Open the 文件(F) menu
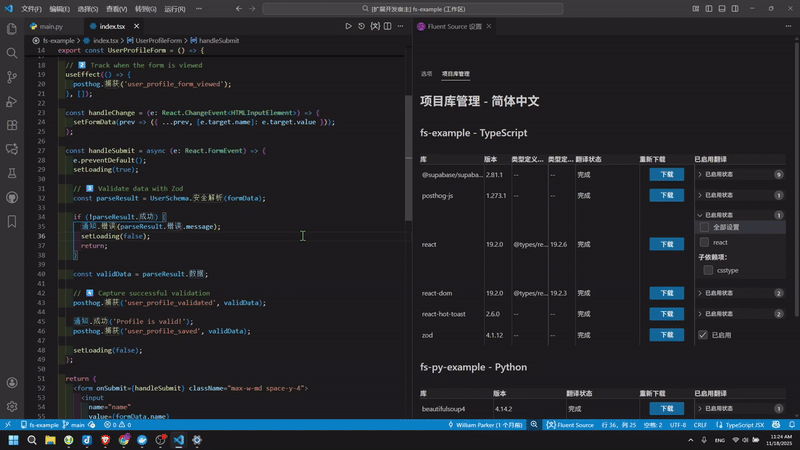Viewport: 800px width, 450px height. point(32,8)
